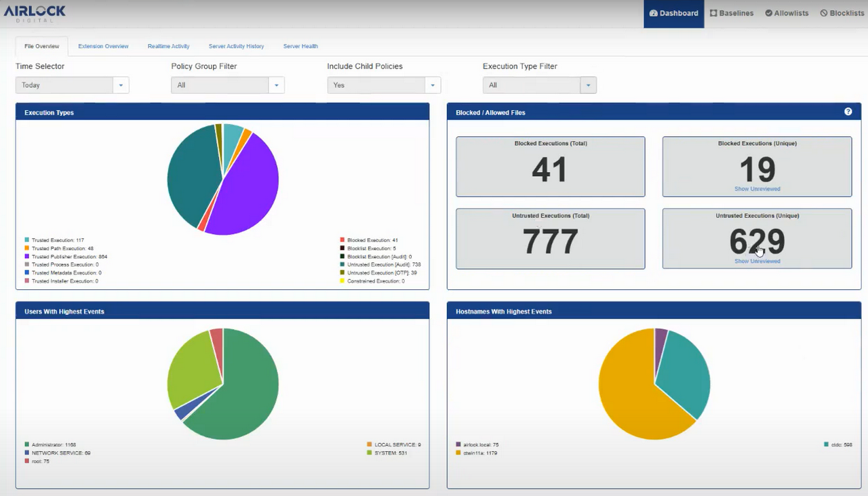Click the Blocked Execution legend color swatch

(342, 240)
